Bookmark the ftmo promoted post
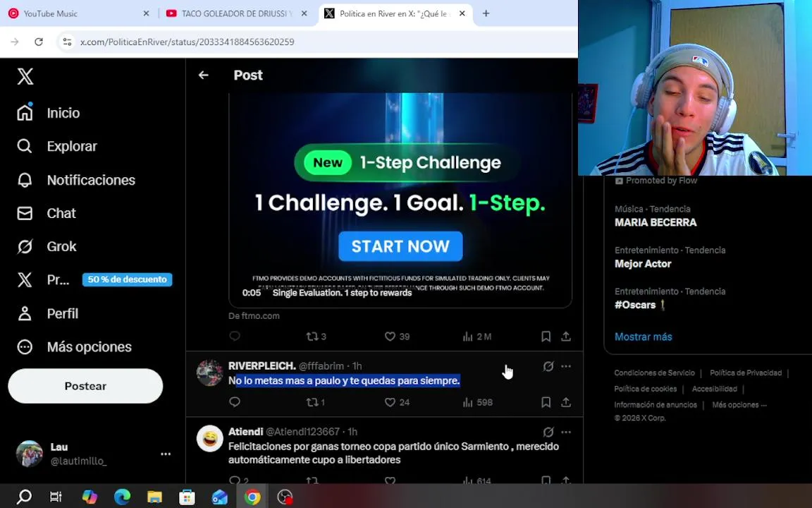 546,337
